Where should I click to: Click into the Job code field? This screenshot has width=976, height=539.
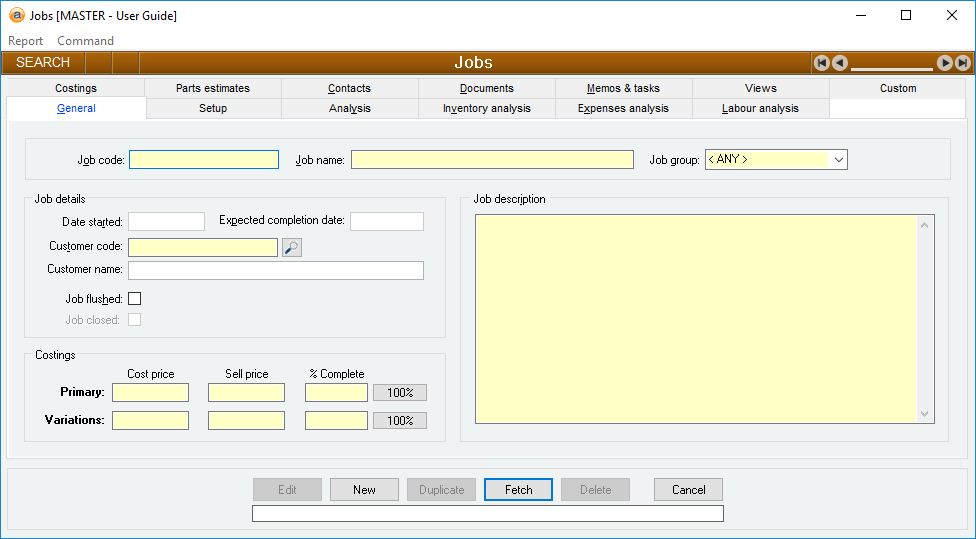[x=204, y=160]
